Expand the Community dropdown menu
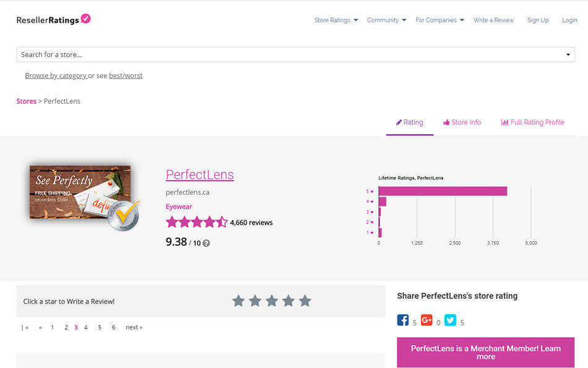Image resolution: width=588 pixels, height=368 pixels. tap(386, 20)
